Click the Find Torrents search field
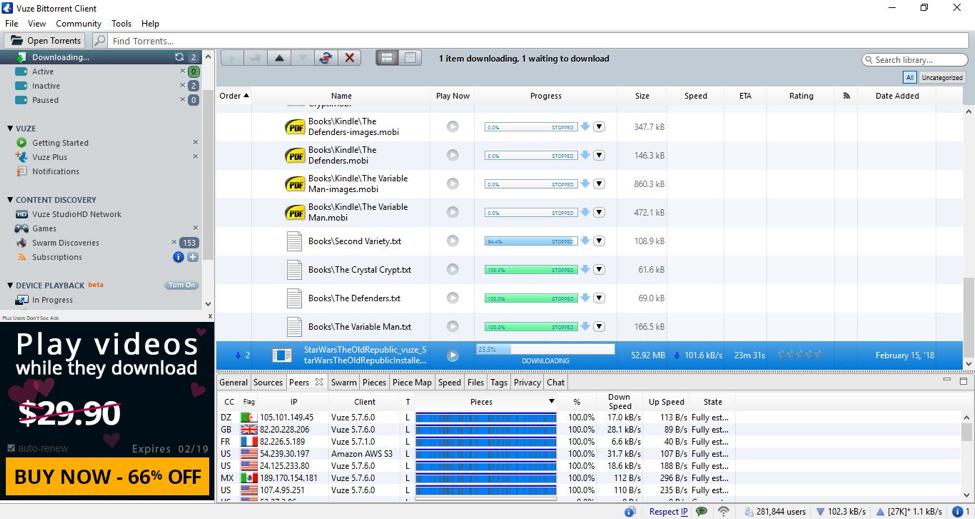Screen dimensions: 975x519 pyautogui.click(x=538, y=40)
